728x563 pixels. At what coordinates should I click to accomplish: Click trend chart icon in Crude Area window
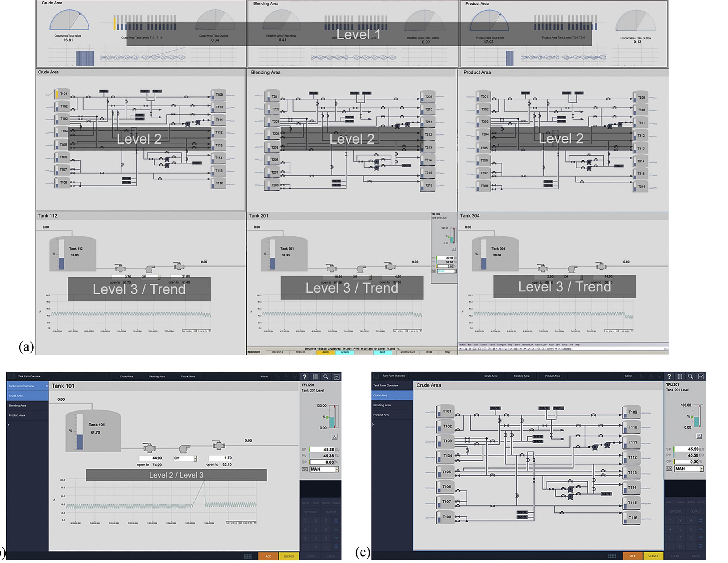[701, 376]
